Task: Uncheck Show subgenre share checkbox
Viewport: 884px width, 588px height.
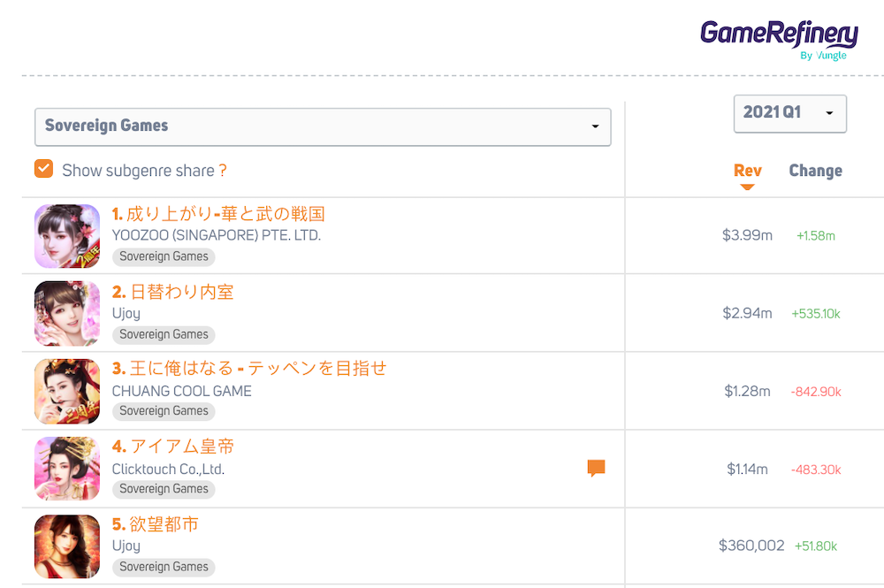Action: tap(43, 169)
